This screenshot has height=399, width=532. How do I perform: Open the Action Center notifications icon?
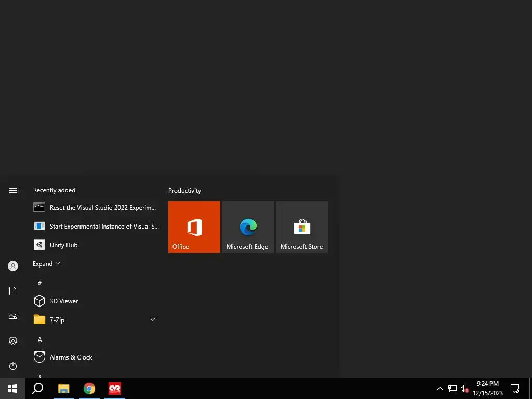pos(515,389)
